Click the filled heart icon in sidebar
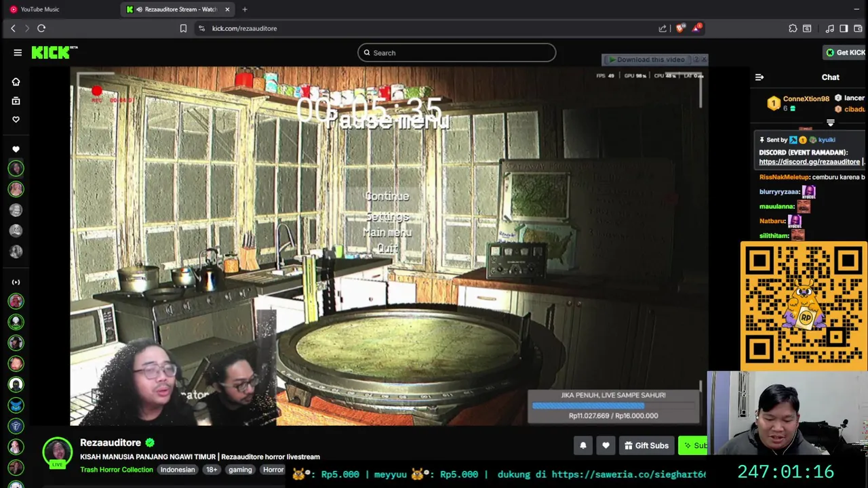 click(16, 149)
